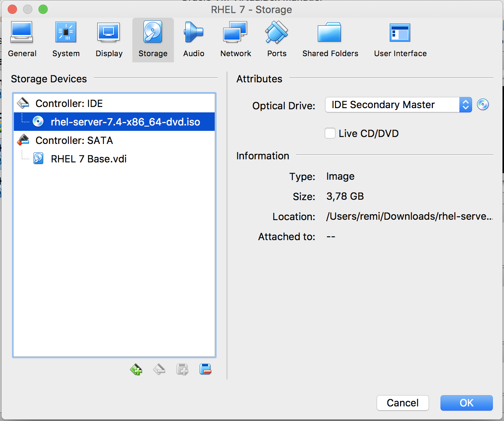Switch to the General tab label
The image size is (504, 421).
(x=22, y=53)
